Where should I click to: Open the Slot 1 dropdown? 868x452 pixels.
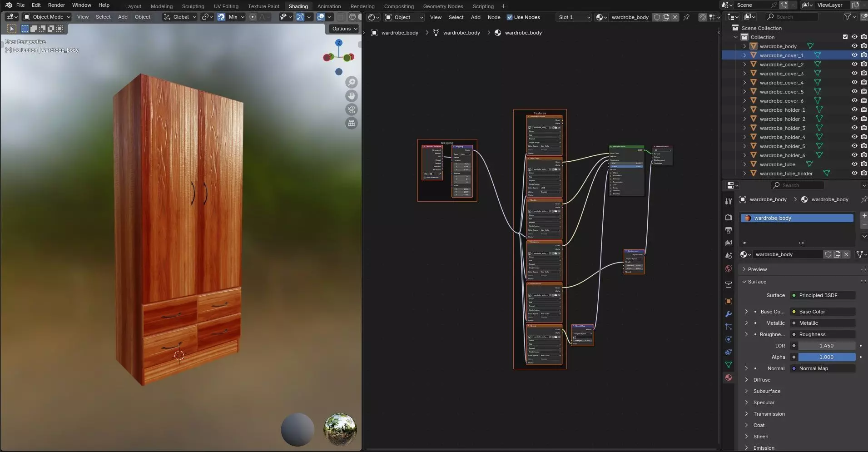574,17
